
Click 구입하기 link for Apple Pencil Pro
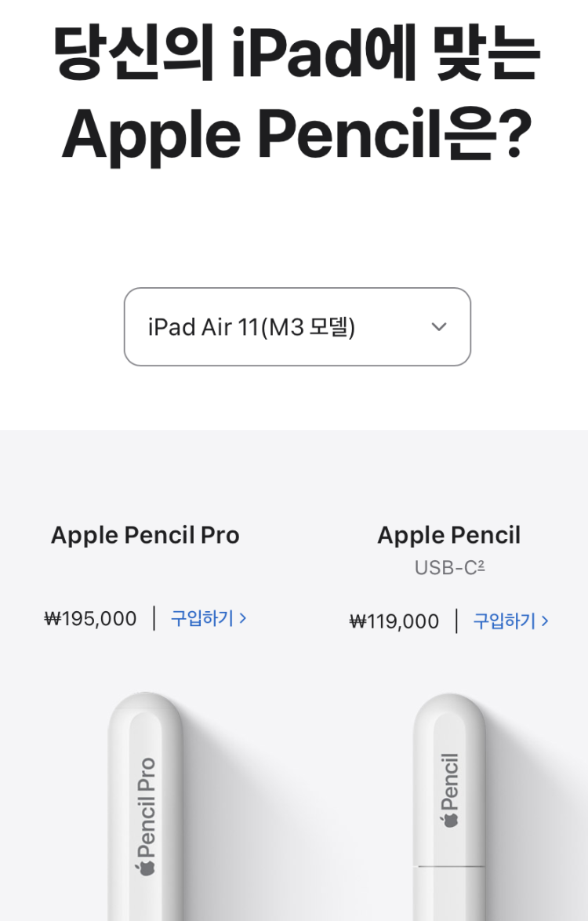[202, 618]
